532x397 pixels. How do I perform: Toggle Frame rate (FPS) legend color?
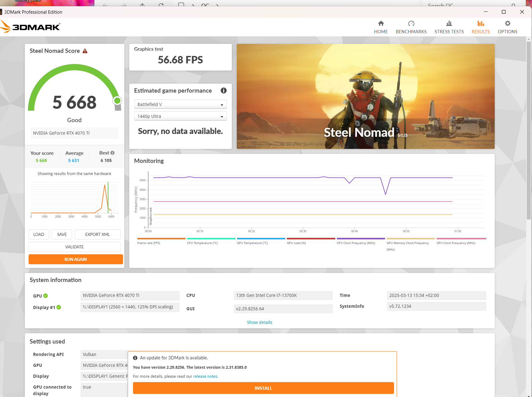(161, 239)
